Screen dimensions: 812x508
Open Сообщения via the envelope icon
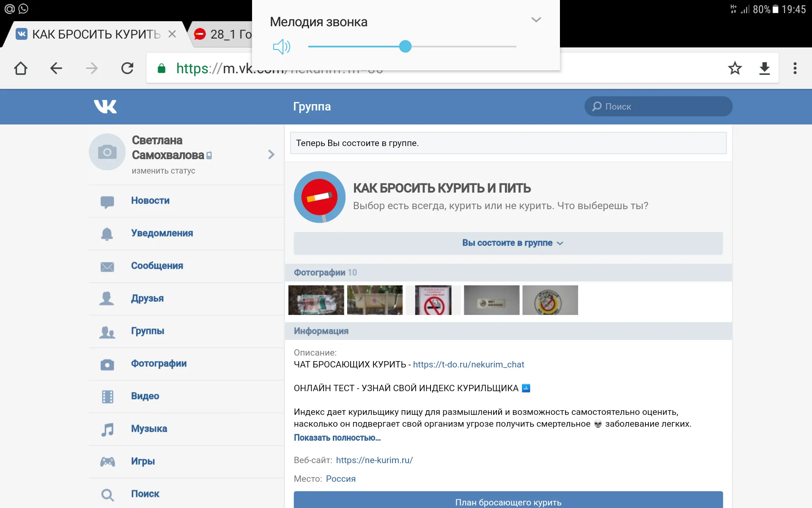click(107, 266)
